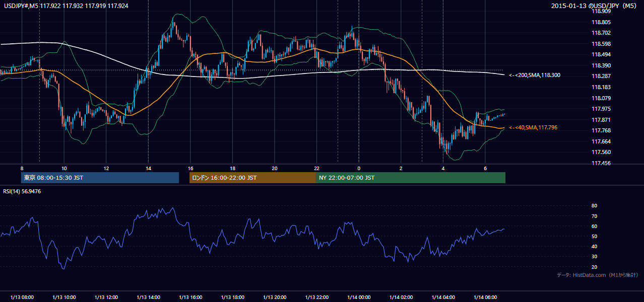
Task: Click the 1/14 04:00 date label
Action: (443, 297)
